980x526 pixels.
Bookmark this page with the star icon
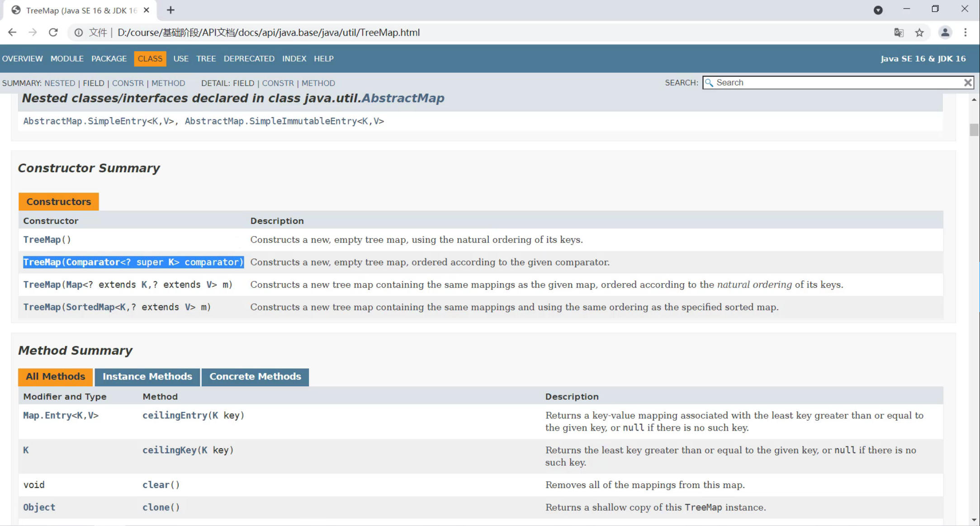(x=919, y=33)
